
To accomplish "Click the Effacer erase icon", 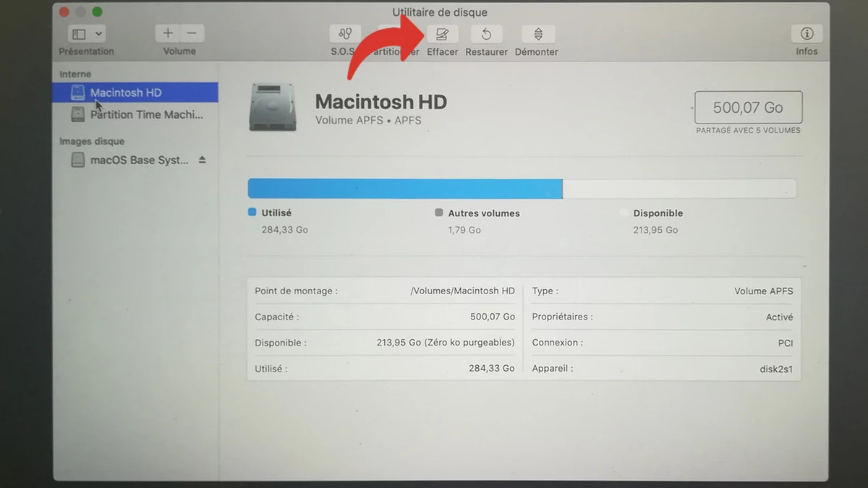I will [442, 34].
